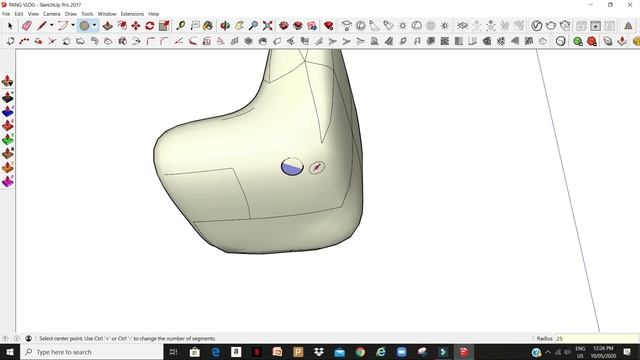Choose the Text label tool
This screenshot has width=640, height=360.
coord(195,26)
